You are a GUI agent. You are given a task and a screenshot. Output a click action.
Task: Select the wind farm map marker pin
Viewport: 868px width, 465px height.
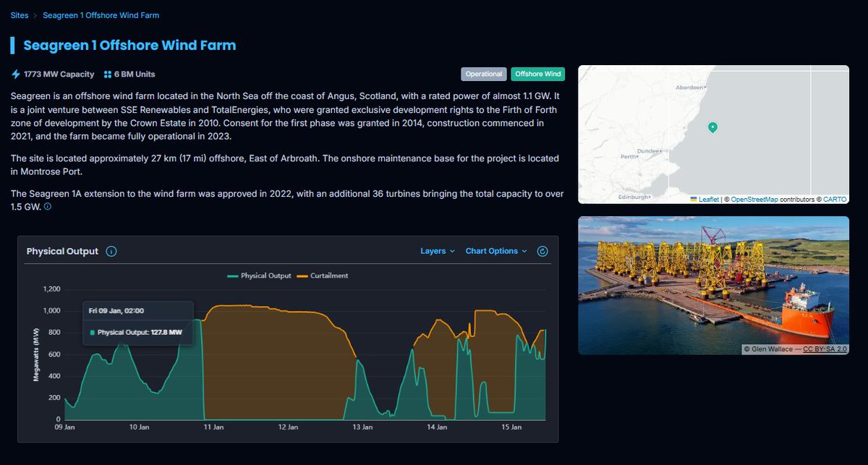click(x=712, y=127)
